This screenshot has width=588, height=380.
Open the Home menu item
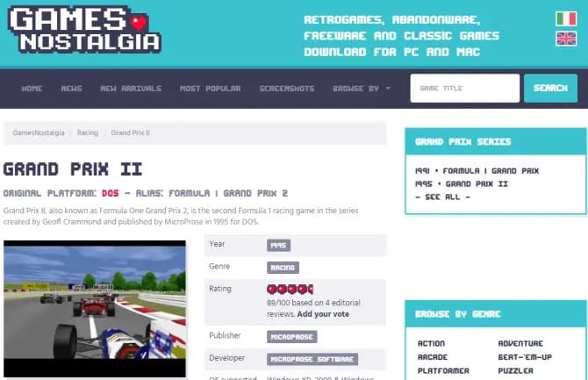tap(32, 89)
